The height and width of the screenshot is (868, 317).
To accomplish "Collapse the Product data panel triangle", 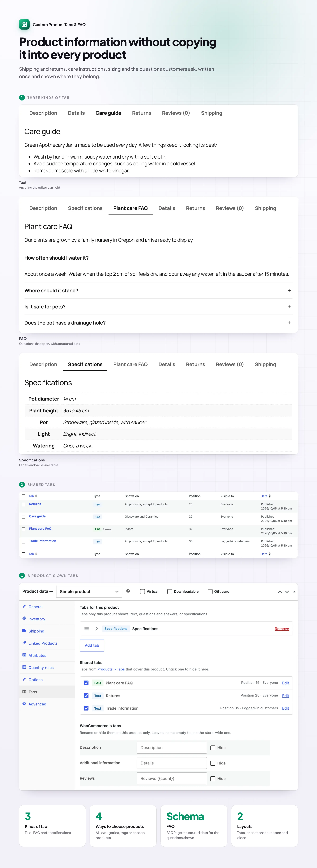I will pyautogui.click(x=294, y=591).
